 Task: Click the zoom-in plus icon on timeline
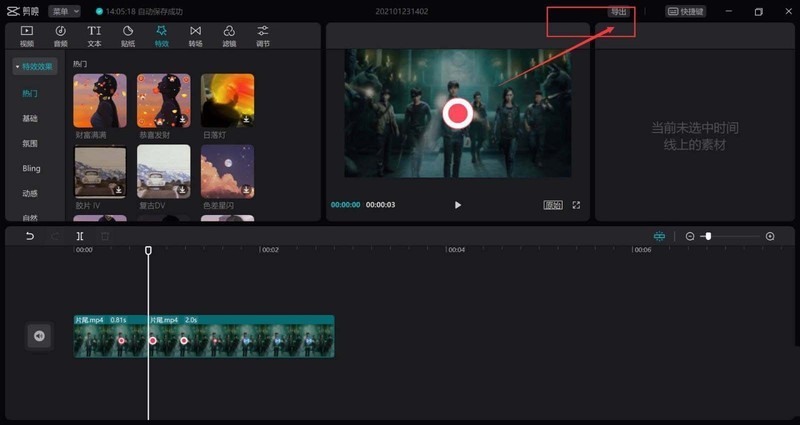(770, 236)
